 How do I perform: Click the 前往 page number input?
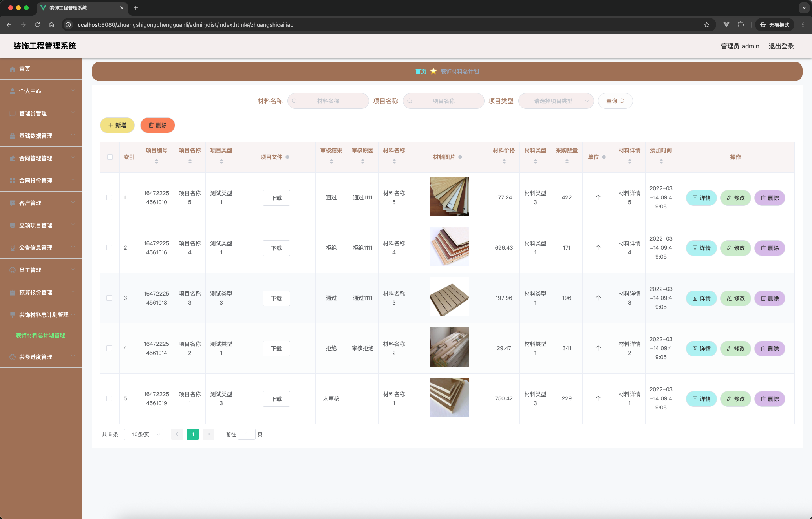click(247, 434)
